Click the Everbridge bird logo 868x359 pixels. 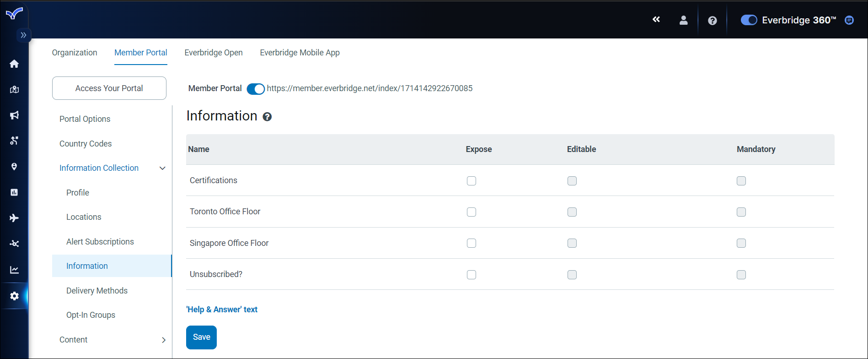(x=14, y=13)
